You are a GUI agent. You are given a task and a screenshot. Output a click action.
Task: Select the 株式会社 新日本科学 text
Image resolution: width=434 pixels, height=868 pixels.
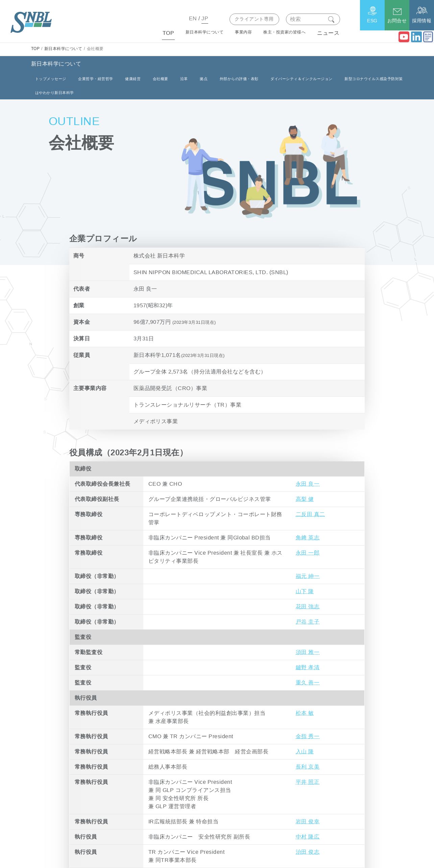159,256
